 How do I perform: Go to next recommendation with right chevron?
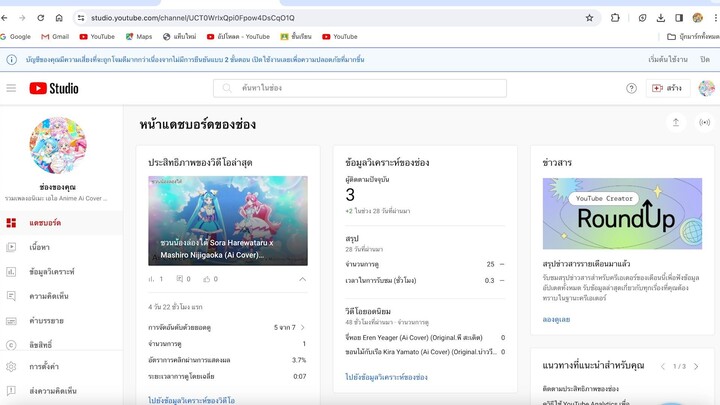pyautogui.click(x=696, y=366)
